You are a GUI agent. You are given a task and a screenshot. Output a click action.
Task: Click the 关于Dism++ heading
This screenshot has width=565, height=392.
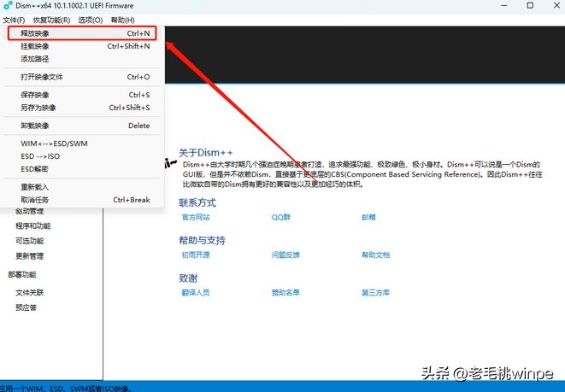206,153
